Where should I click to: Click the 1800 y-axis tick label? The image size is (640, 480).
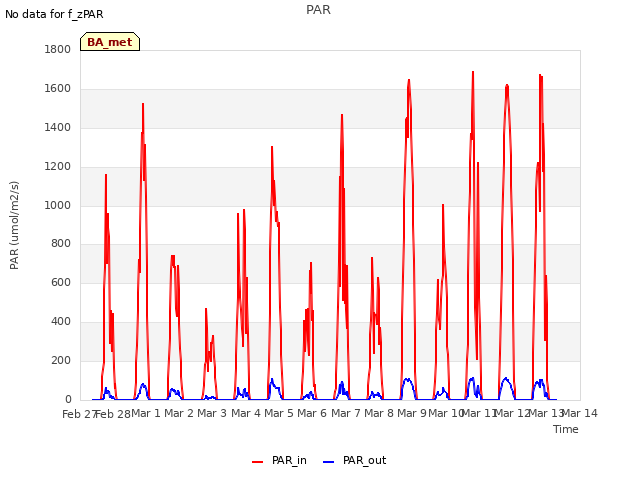58,49
